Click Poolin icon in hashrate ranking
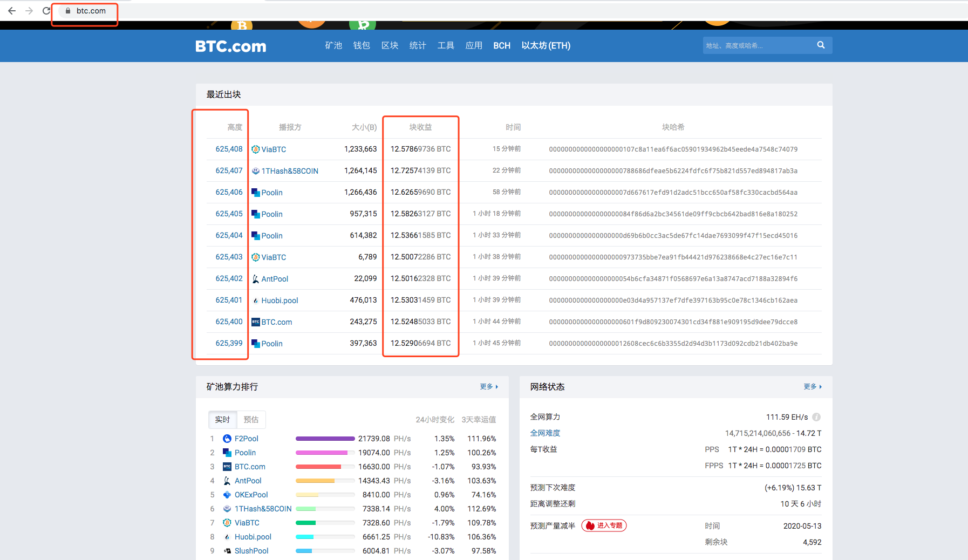The width and height of the screenshot is (968, 560). tap(227, 453)
